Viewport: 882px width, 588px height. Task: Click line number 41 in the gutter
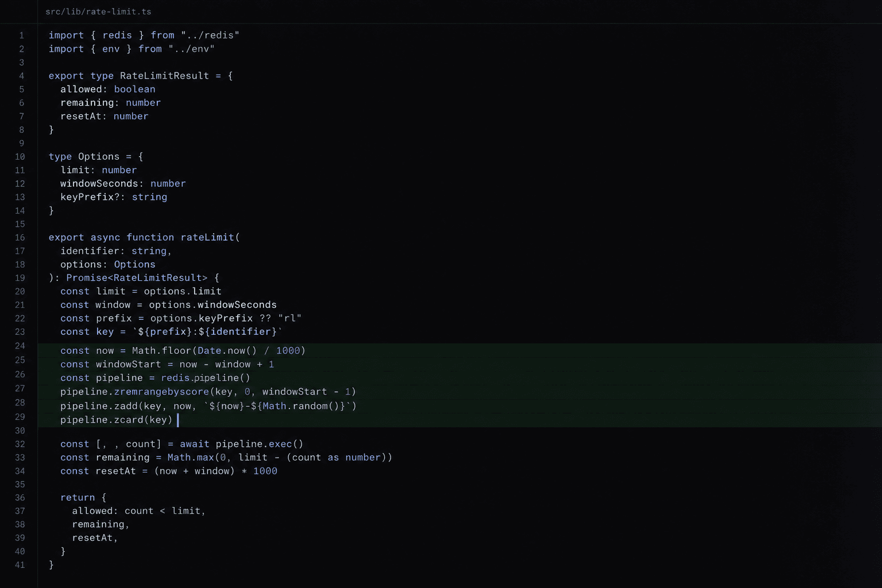click(x=20, y=565)
